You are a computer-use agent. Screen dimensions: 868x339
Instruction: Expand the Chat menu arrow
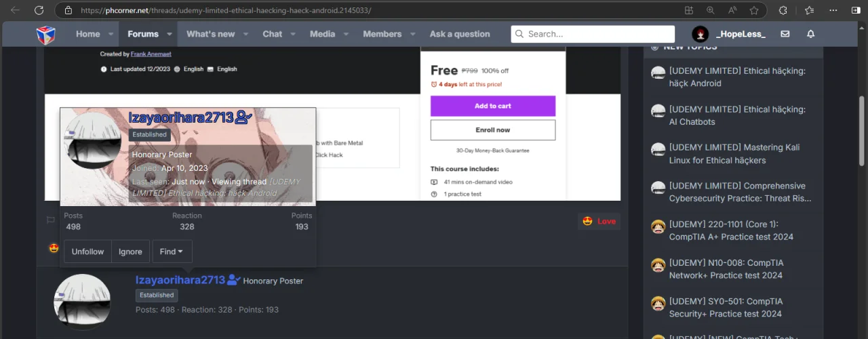point(292,34)
